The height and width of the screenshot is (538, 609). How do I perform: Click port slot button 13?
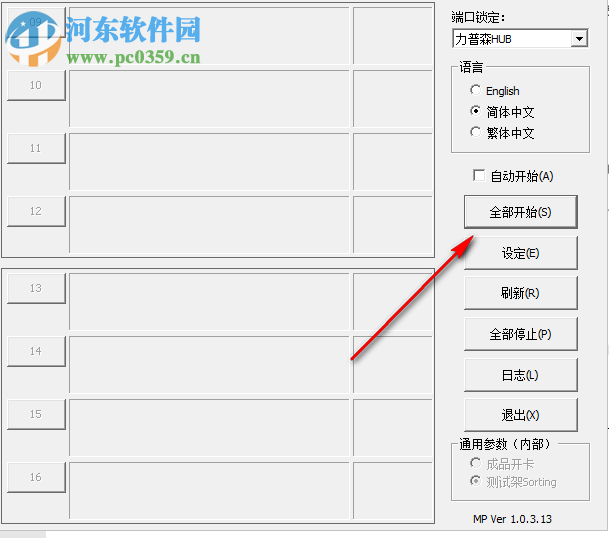[36, 288]
